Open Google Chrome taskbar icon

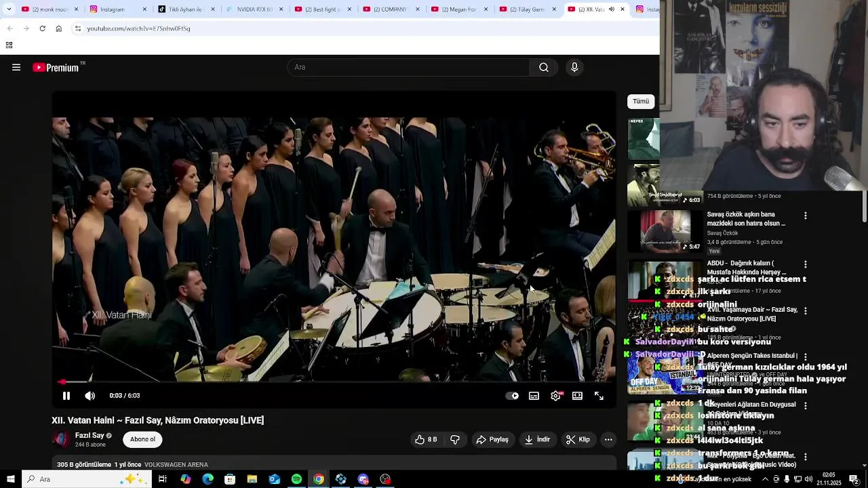click(319, 479)
